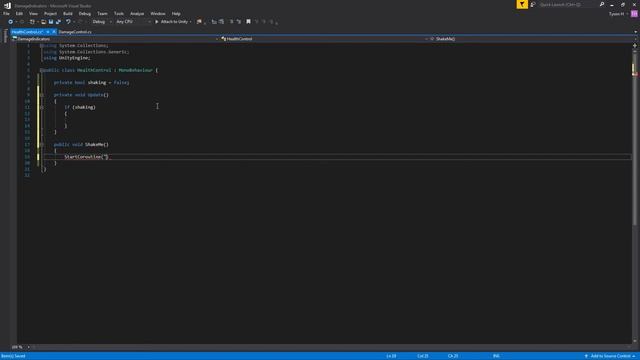Click the purple user account avatar
640x360 pixels.
[634, 14]
